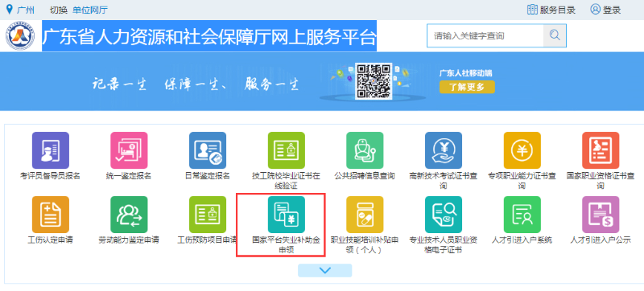The image size is (644, 291).
Task: Click the 登录 user avatar icon
Action: pos(595,10)
